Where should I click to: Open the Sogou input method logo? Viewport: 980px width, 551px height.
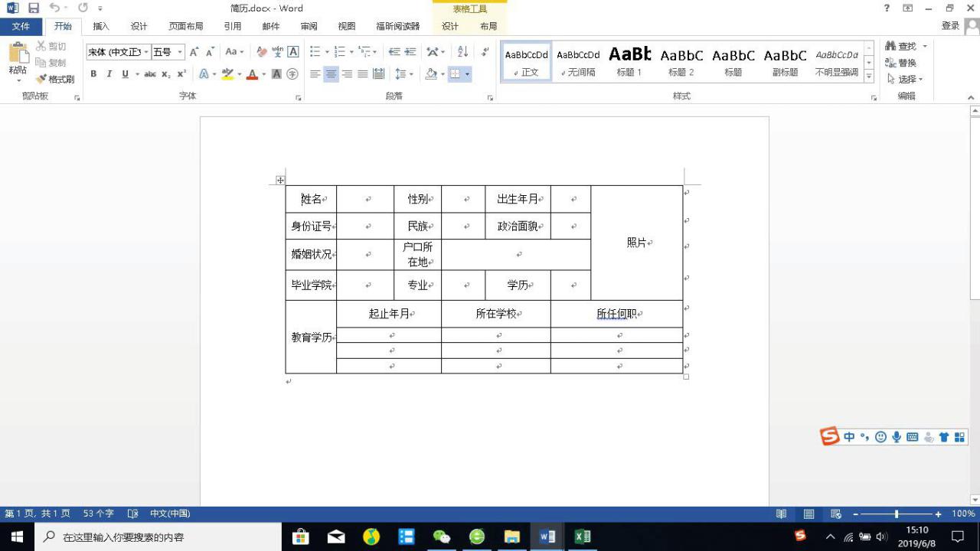(x=830, y=436)
